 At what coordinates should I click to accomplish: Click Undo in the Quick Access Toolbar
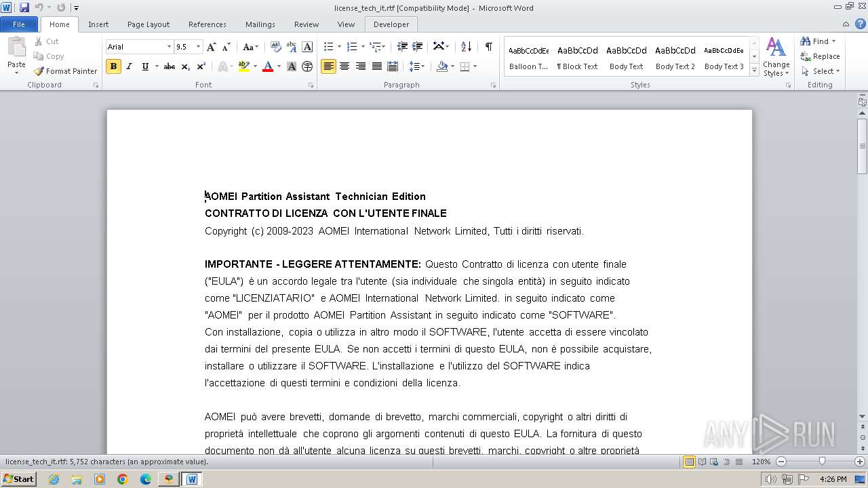[x=39, y=7]
